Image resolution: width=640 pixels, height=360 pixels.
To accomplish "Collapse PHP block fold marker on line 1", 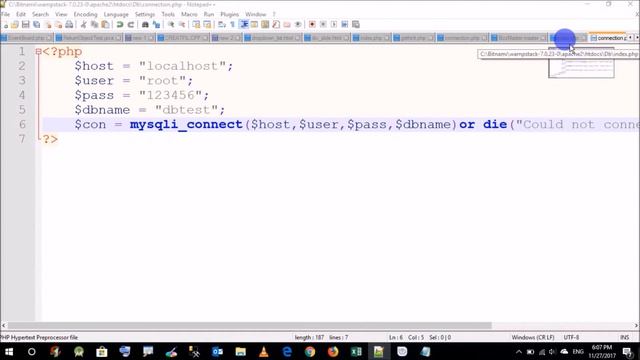I will click(x=38, y=52).
